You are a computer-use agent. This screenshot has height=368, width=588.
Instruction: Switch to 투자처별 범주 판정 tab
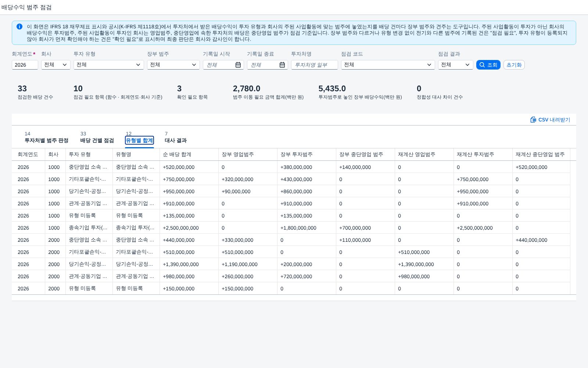point(46,140)
